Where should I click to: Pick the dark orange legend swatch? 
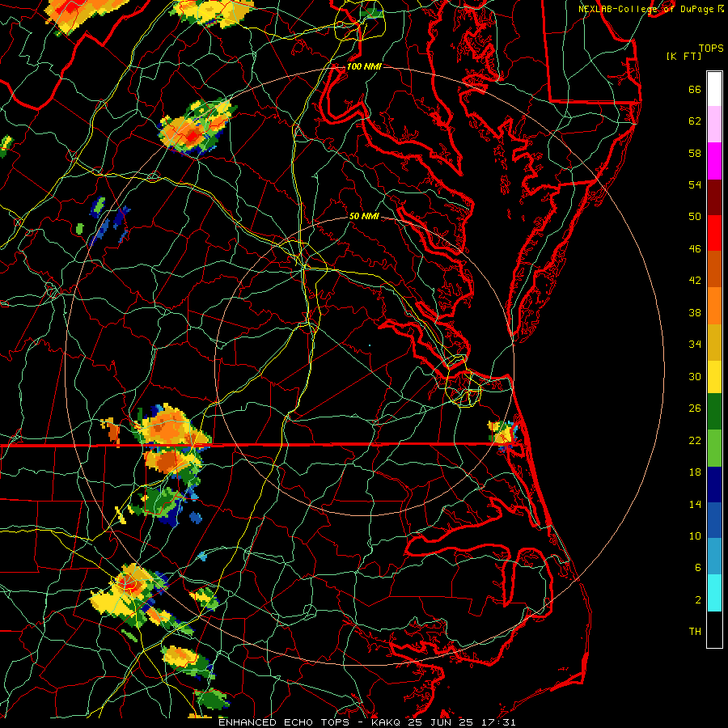[x=714, y=269]
